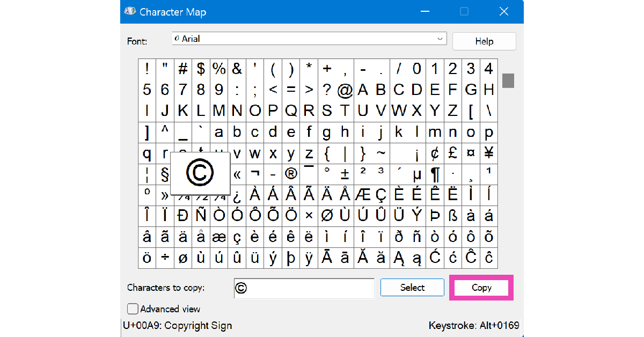Enable the Advanced view checkbox
Image resolution: width=644 pixels, height=337 pixels.
pyautogui.click(x=133, y=309)
